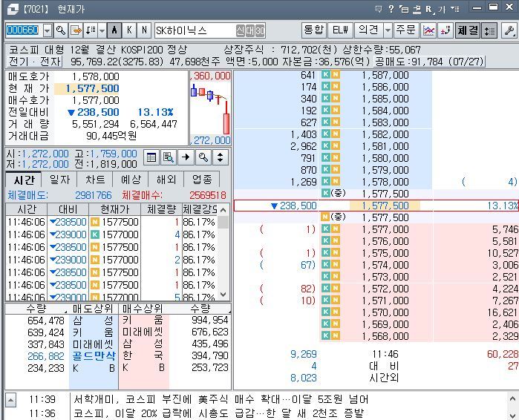Click the 공매도 :91,784 (07/27) button
519x420 pixels.
click(429, 62)
